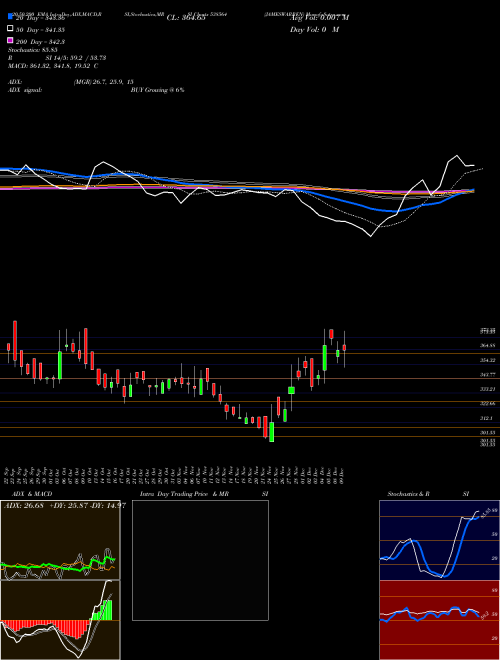Click the 'Day Vol: 0 M' label
Image resolution: width=500 pixels, height=660 pixels.
point(314,29)
